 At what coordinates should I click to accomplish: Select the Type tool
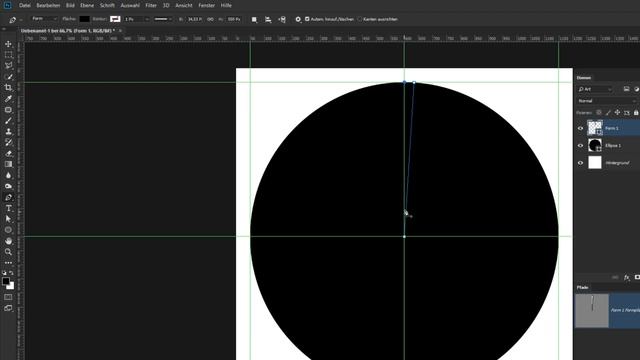coord(8,208)
